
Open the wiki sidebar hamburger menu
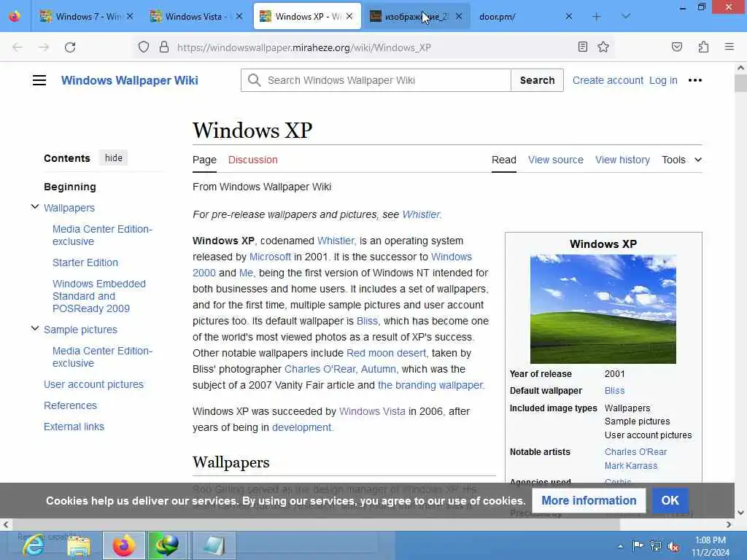39,80
